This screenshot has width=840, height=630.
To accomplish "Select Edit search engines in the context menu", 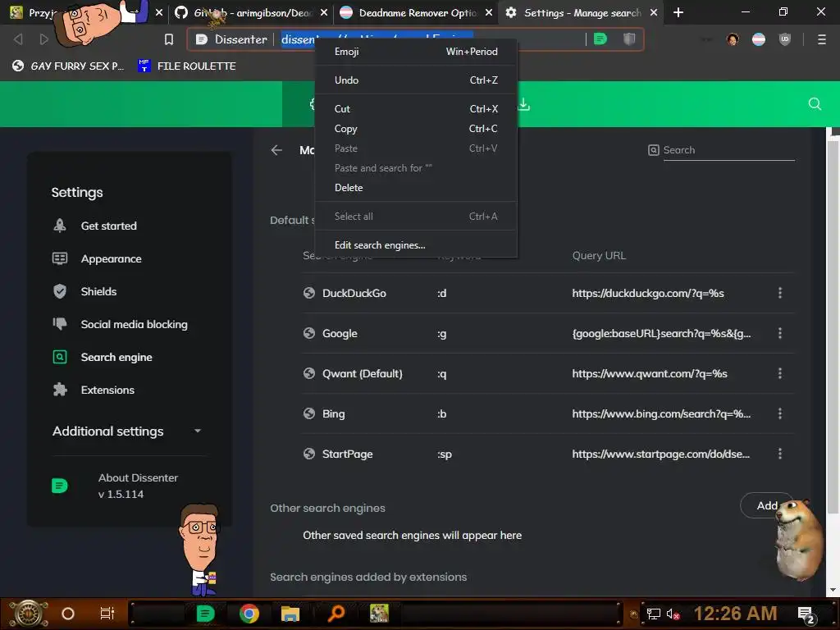I will point(416,244).
